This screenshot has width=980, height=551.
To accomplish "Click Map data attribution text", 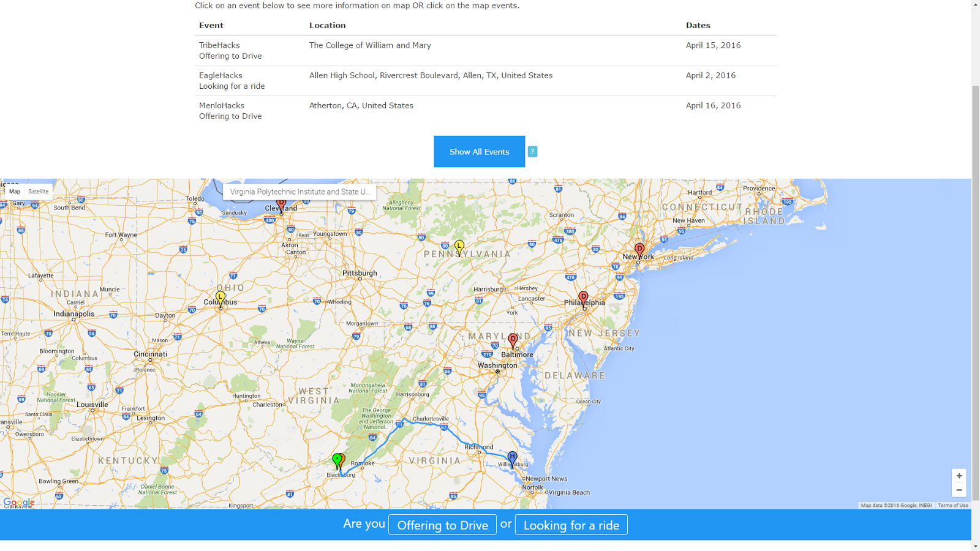I will pyautogui.click(x=896, y=505).
